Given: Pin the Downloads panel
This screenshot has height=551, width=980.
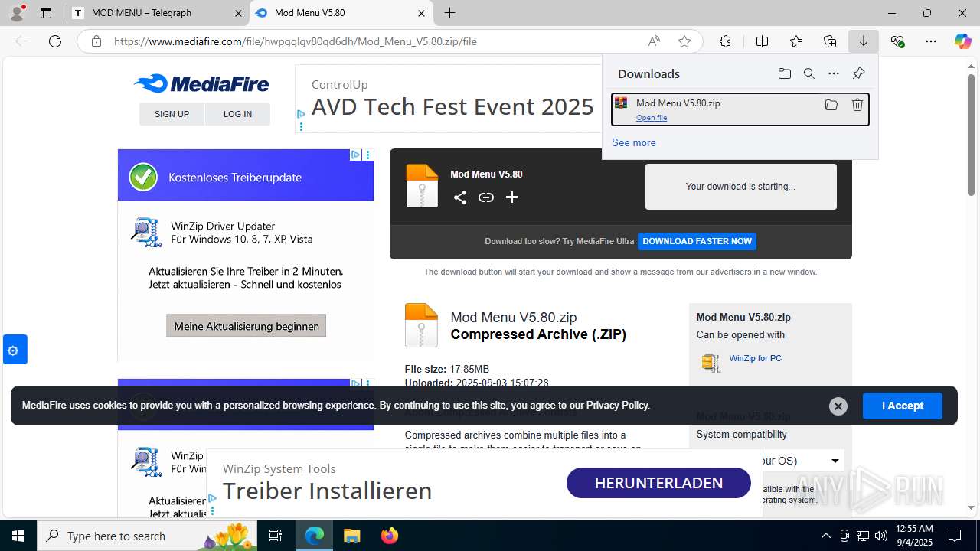Looking at the screenshot, I should tap(858, 73).
